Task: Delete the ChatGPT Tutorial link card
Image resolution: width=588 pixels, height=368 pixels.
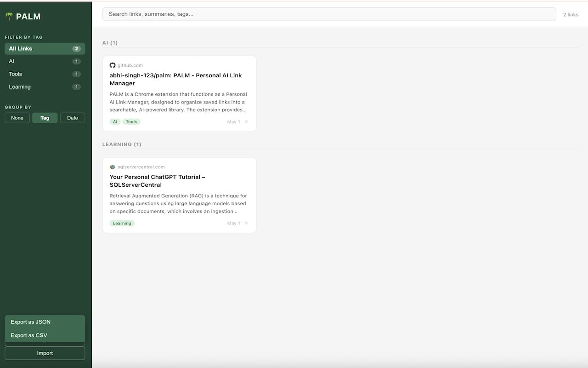Action: tap(246, 223)
